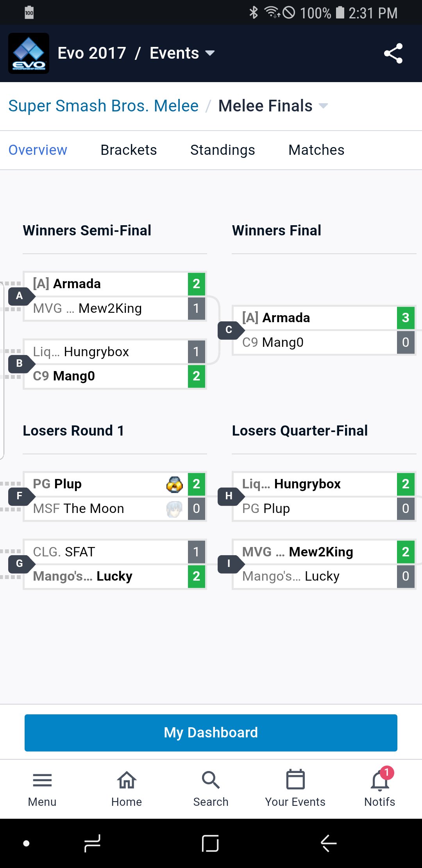Open match C Armada vs Mang0
Image resolution: width=422 pixels, height=868 pixels.
click(324, 330)
